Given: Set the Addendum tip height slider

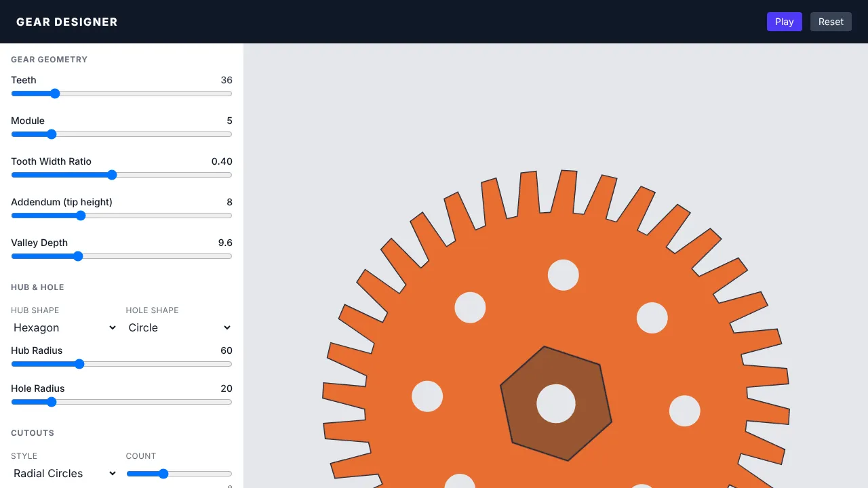Looking at the screenshot, I should coord(121,216).
